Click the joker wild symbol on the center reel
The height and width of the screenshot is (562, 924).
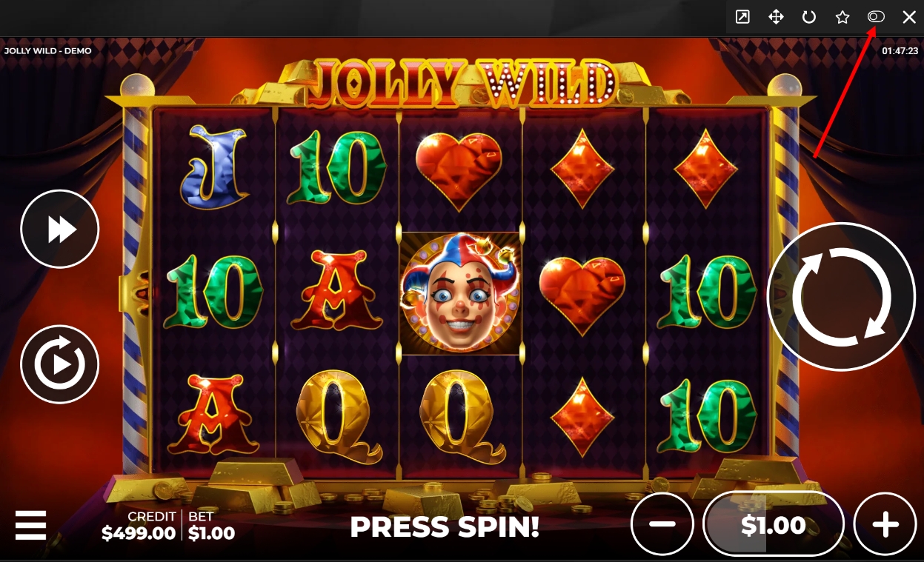[x=460, y=293]
